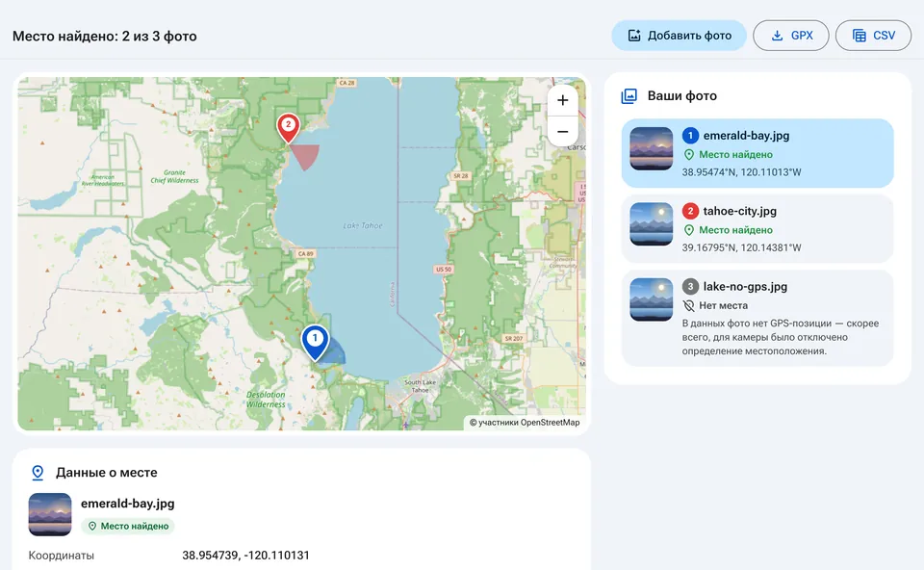Click the gallery icon beside Ваши фото

click(x=629, y=95)
